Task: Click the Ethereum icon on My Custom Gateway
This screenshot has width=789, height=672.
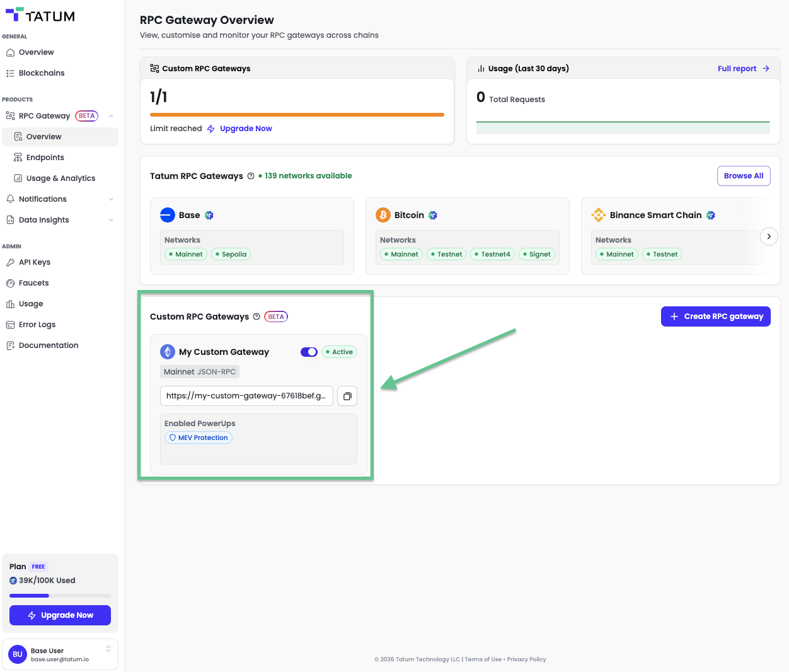Action: click(167, 352)
